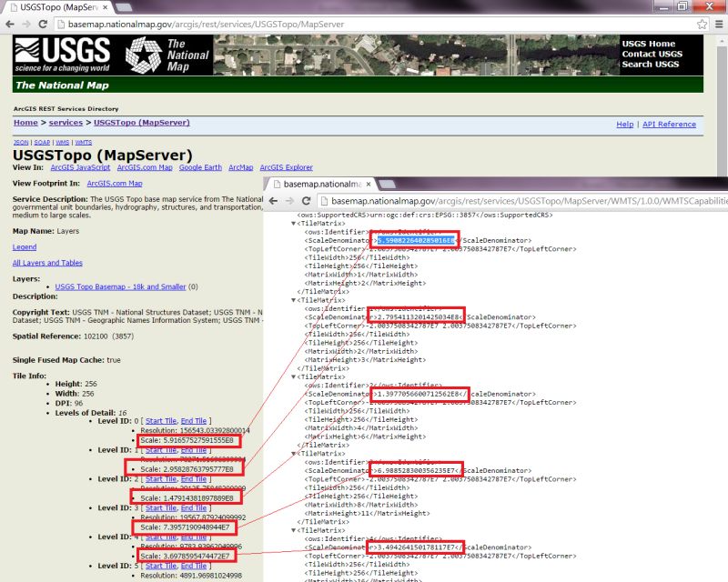View in ArcGIS Explorer
Image resolution: width=728 pixels, height=582 pixels.
click(x=286, y=167)
